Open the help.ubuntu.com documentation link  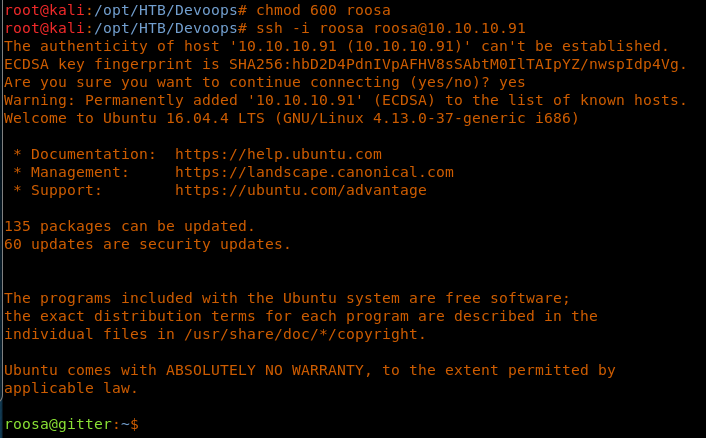(278, 154)
